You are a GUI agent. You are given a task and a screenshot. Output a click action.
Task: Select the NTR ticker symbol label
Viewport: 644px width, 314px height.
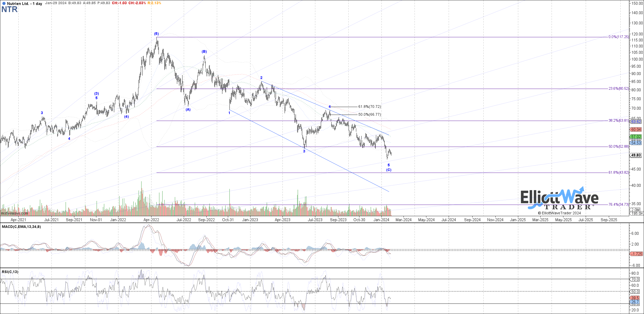click(x=9, y=10)
